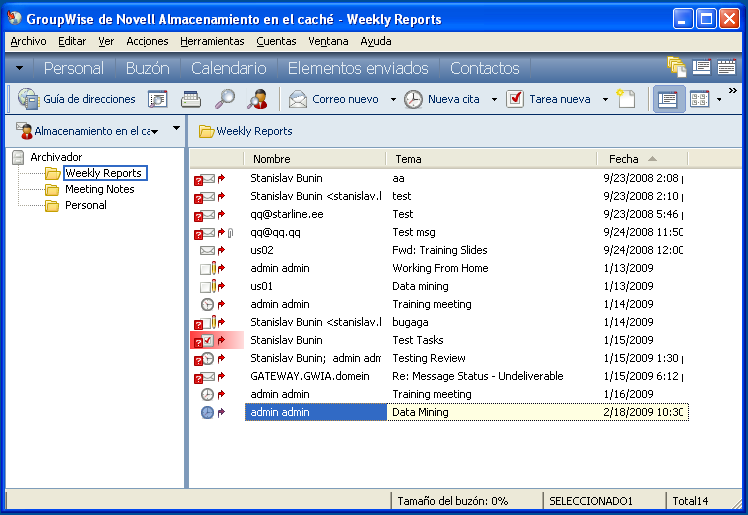Open the Correo nuevo dropdown arrow
The height and width of the screenshot is (515, 748).
(x=393, y=100)
